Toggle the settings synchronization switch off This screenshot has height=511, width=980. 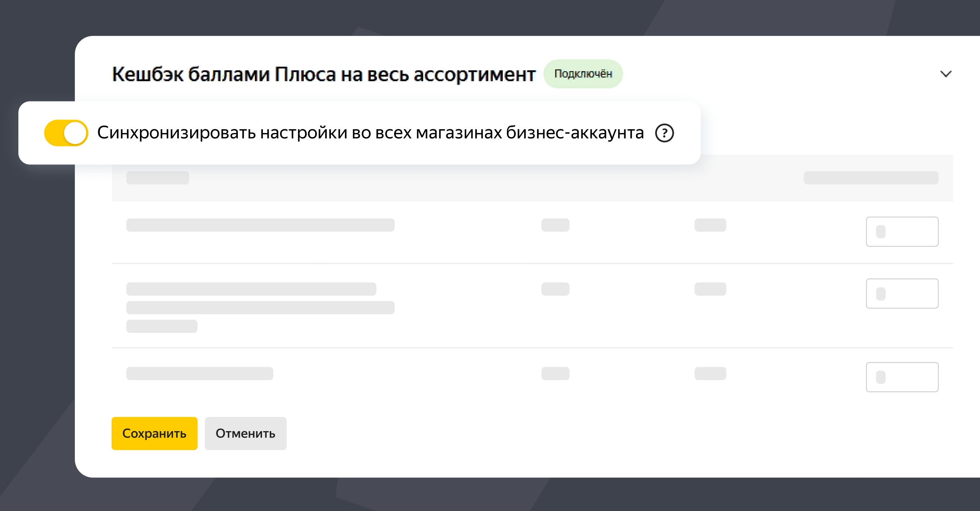[66, 133]
